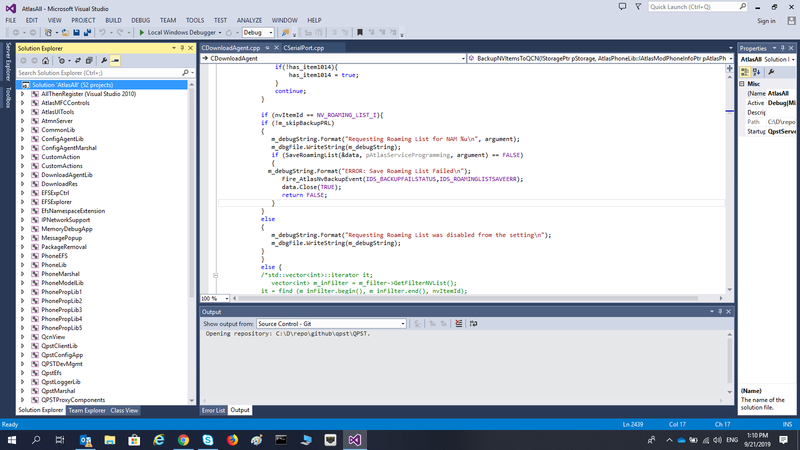
Task: Expand the QcnView project node
Action: tap(22, 337)
